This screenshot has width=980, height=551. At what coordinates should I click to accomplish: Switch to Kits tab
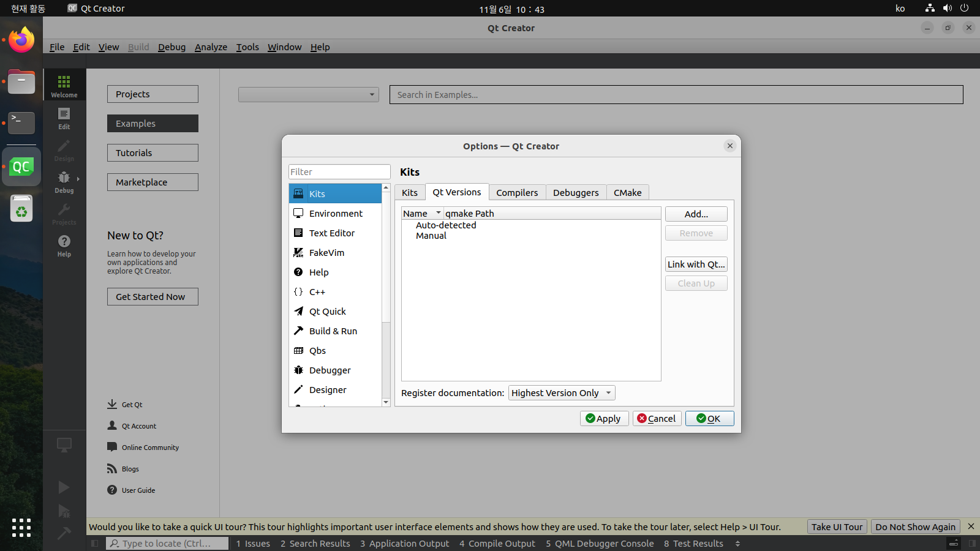coord(410,192)
